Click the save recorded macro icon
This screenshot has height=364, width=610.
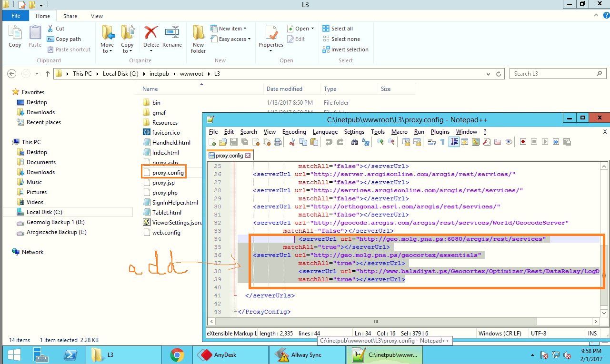(566, 142)
